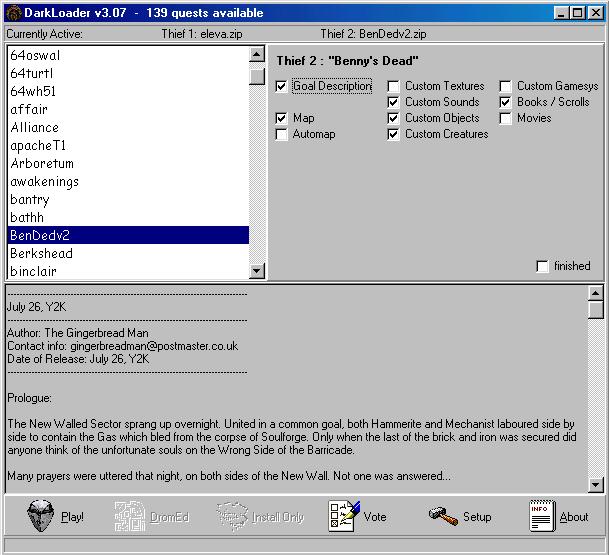The height and width of the screenshot is (555, 609).
Task: Select the highlighted BenDedv2 quest
Action: [128, 235]
